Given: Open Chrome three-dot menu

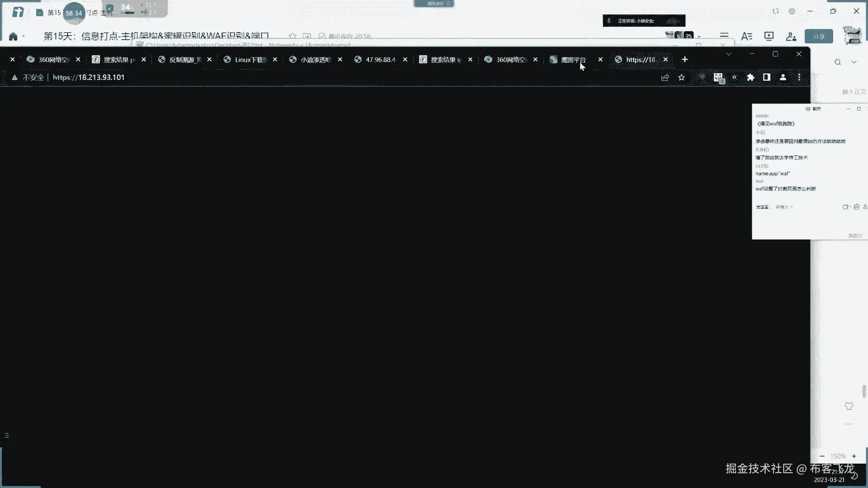Looking at the screenshot, I should 799,77.
